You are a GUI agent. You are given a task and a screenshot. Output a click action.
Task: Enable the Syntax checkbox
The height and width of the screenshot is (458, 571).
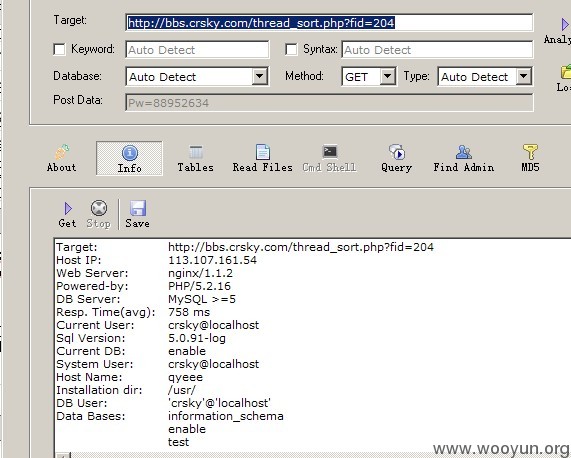[291, 49]
